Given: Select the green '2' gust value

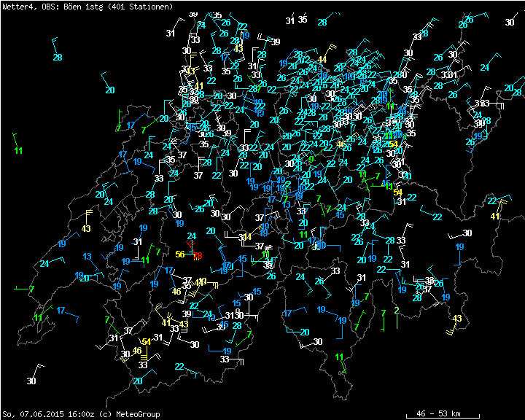Looking at the screenshot, I should pyautogui.click(x=397, y=311).
